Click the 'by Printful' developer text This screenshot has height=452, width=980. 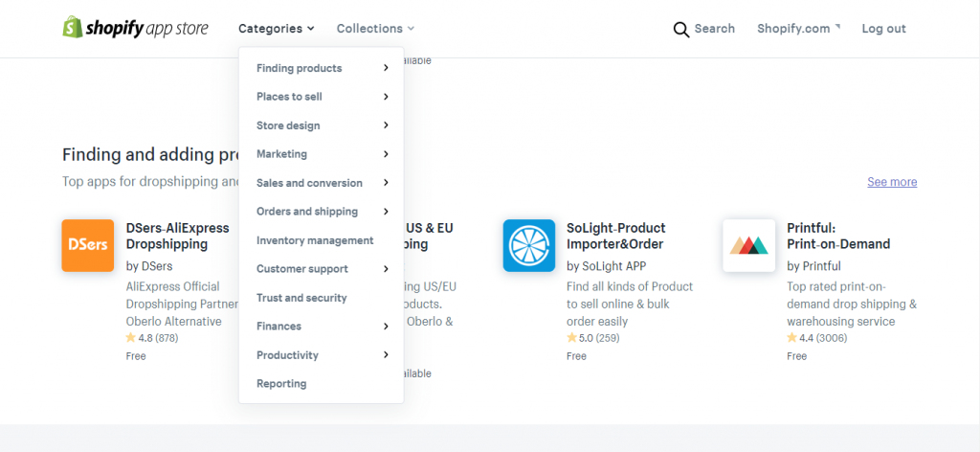813,266
